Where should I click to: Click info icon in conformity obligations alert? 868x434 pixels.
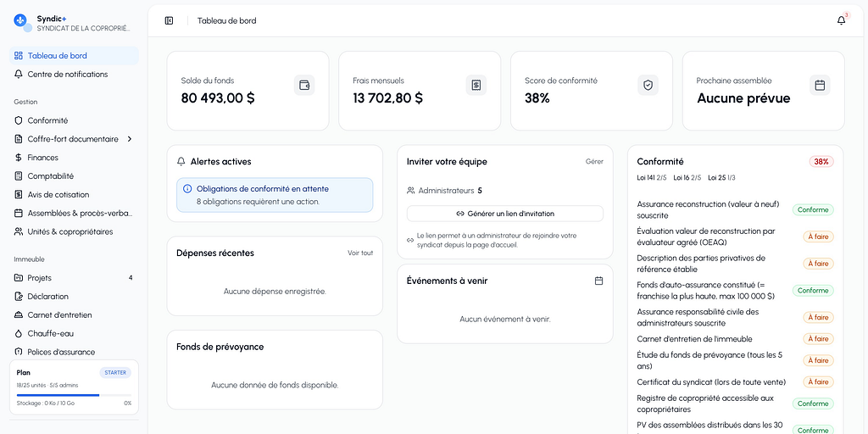[187, 189]
